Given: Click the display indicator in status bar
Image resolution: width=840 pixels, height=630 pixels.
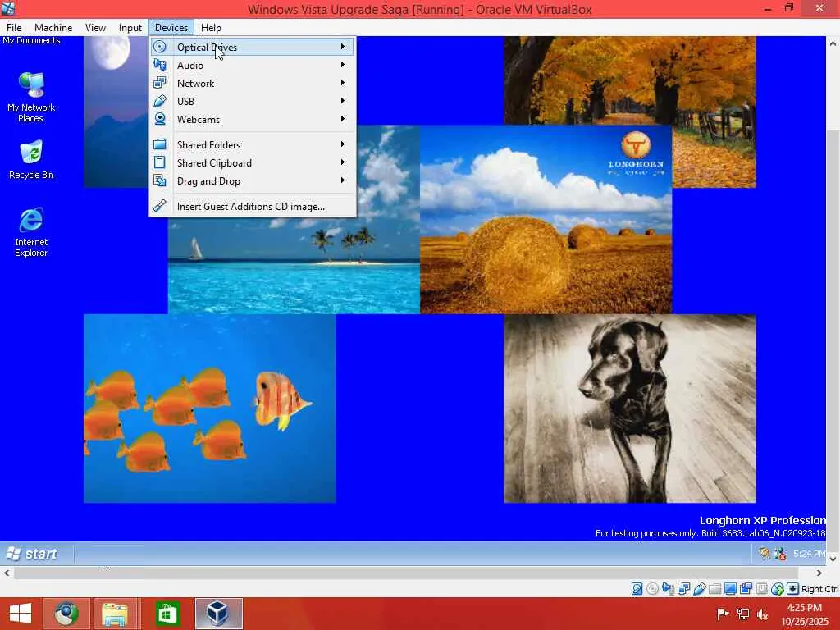Looking at the screenshot, I should click(x=730, y=589).
